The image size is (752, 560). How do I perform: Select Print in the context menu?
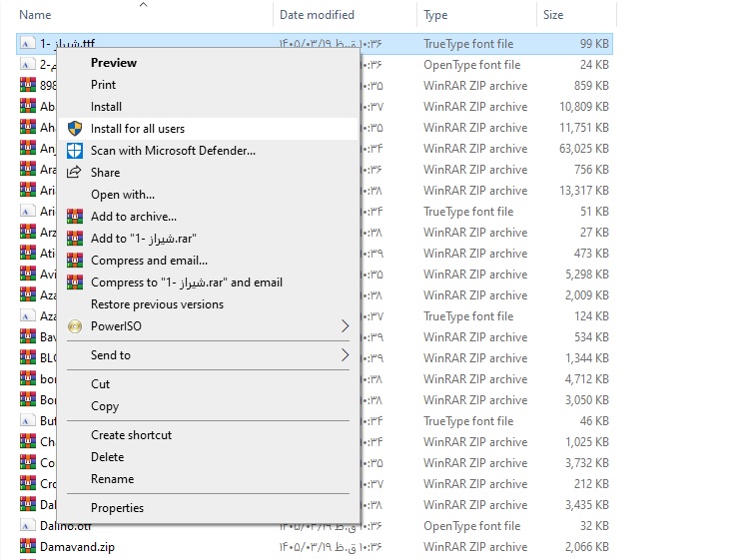click(x=208, y=85)
